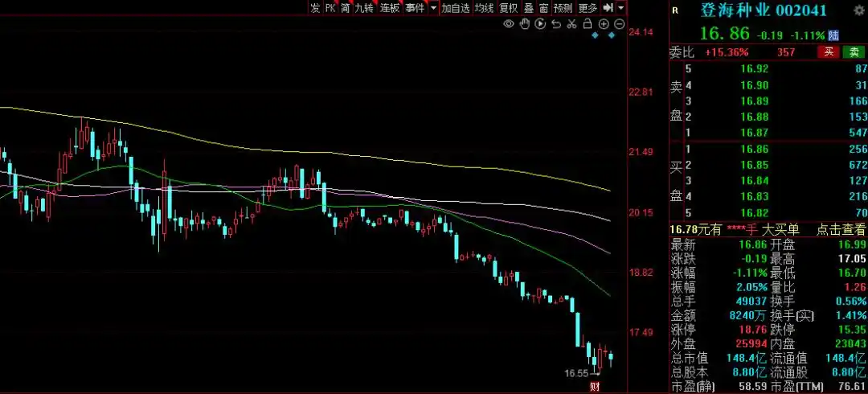Zoom in with the plus circle icon

click(x=604, y=24)
